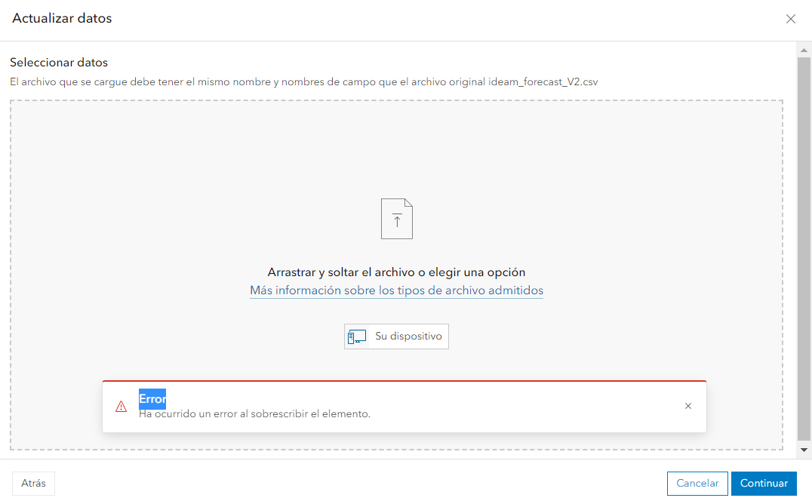This screenshot has height=504, width=812.
Task: Choose file from Su dispositivo
Action: (x=396, y=337)
